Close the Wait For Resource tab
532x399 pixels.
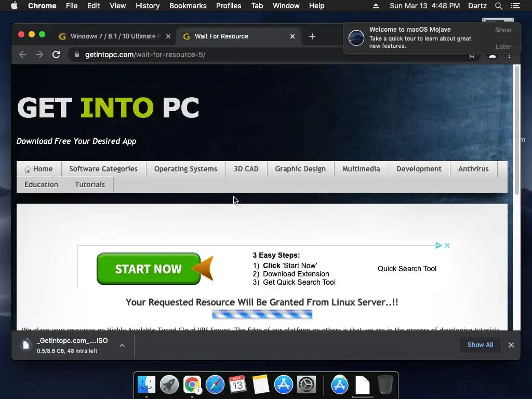[292, 36]
